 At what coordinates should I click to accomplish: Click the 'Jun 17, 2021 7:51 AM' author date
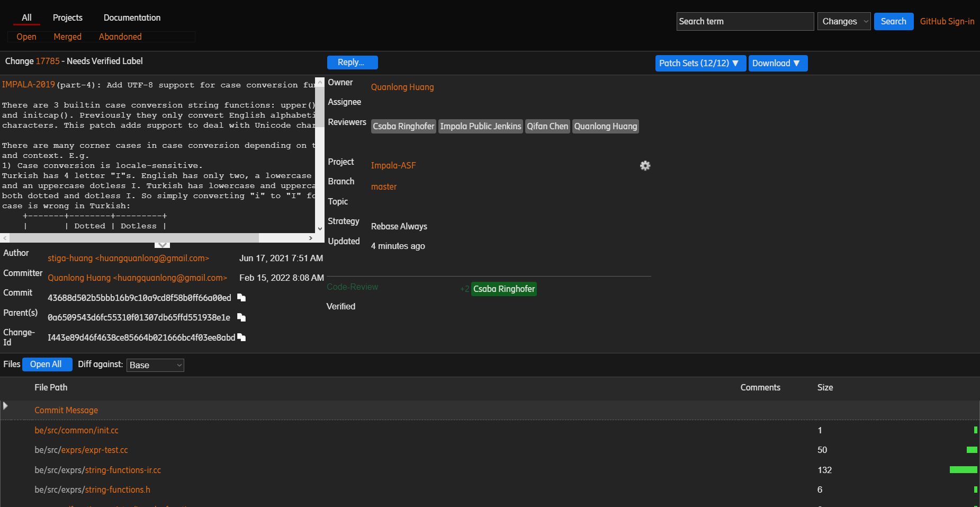[281, 258]
